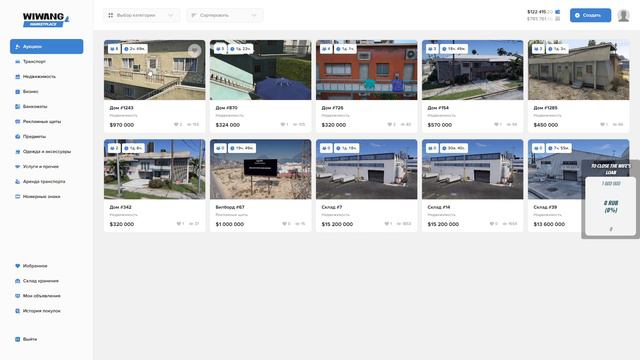The height and width of the screenshot is (360, 640).
Task: Click the $324 000 price
Action: click(x=227, y=125)
